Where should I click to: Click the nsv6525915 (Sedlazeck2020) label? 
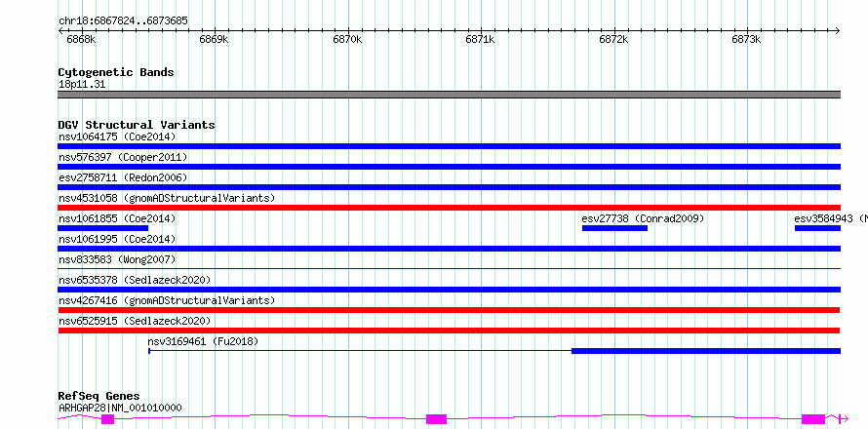click(x=135, y=321)
